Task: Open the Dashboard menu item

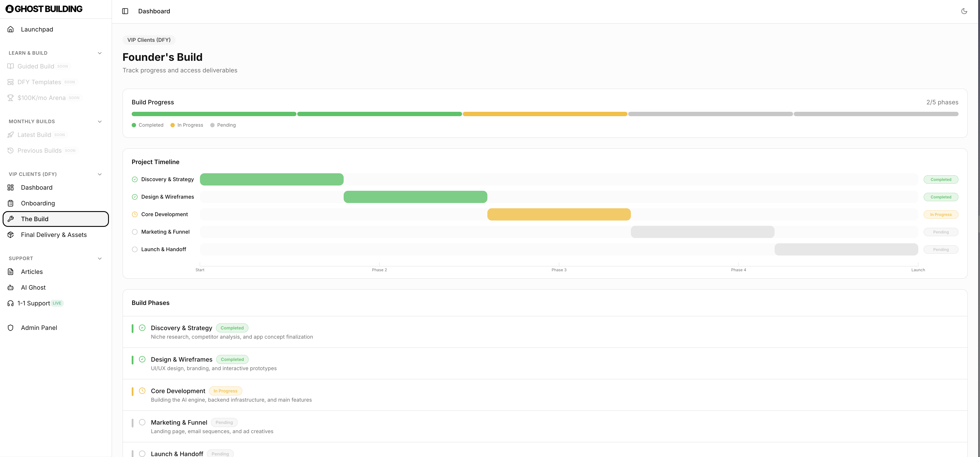Action: coord(37,188)
